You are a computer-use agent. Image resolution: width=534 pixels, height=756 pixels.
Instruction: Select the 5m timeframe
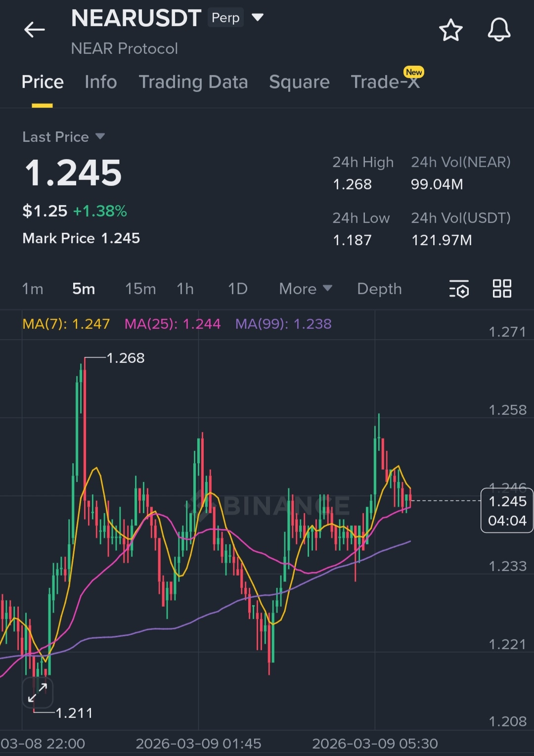(84, 289)
